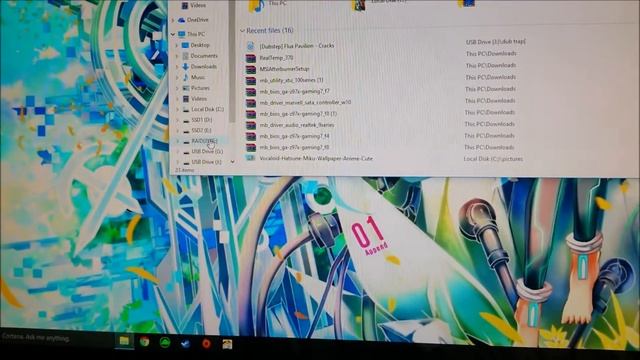
Task: Click the Downloads arrow icon in sidebar
Action: click(x=186, y=67)
